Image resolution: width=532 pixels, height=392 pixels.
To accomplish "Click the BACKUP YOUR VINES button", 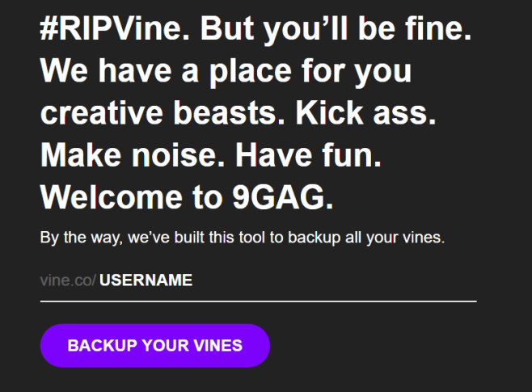I will click(155, 346).
